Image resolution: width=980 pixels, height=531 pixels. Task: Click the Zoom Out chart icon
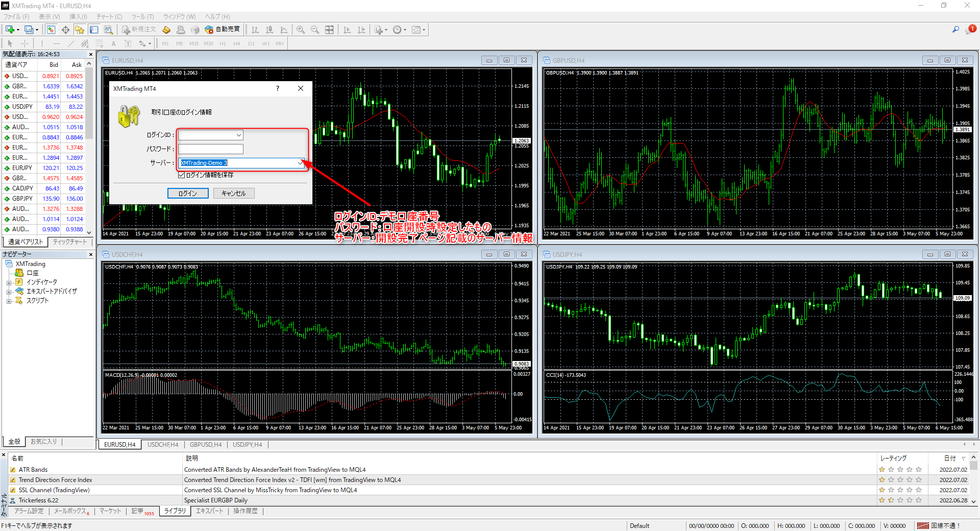click(x=315, y=30)
